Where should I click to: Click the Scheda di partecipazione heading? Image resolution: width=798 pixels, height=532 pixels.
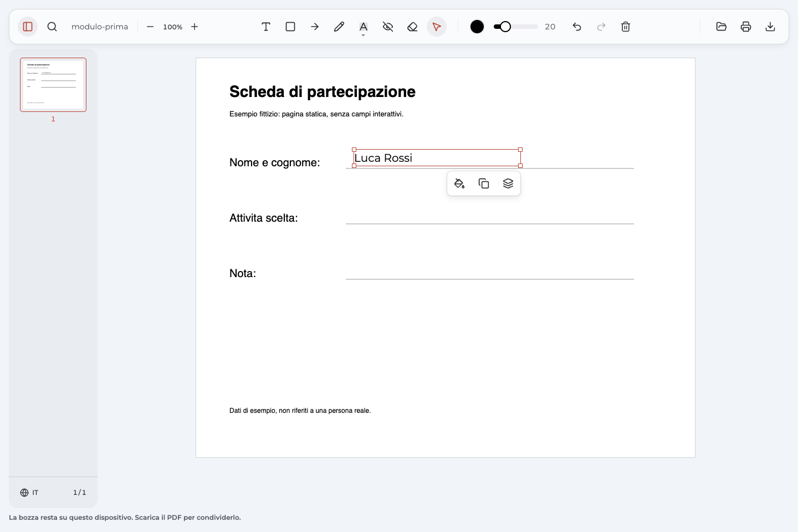pyautogui.click(x=323, y=91)
